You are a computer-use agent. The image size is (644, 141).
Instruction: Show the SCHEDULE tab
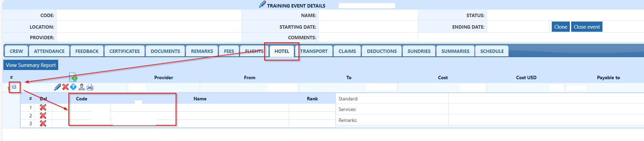tap(492, 51)
